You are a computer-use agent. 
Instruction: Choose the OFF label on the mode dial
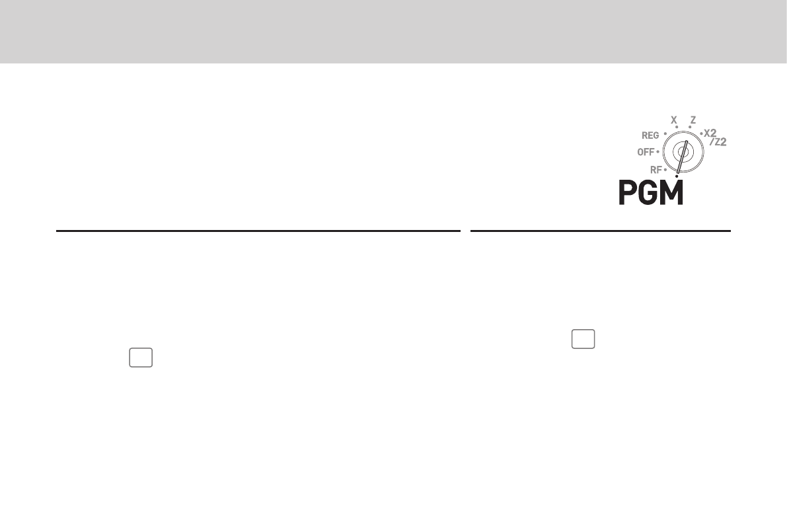click(646, 152)
